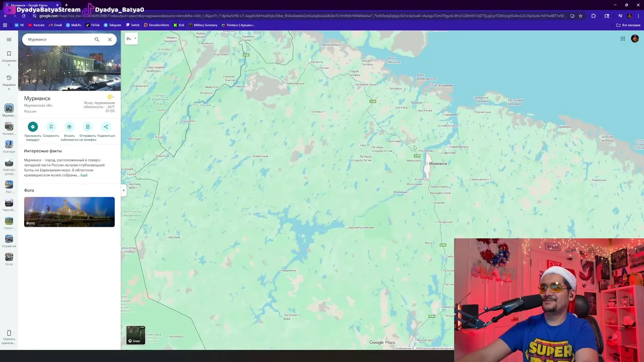Click the Интересные факты heading
The height and width of the screenshot is (362, 644).
coord(43,151)
